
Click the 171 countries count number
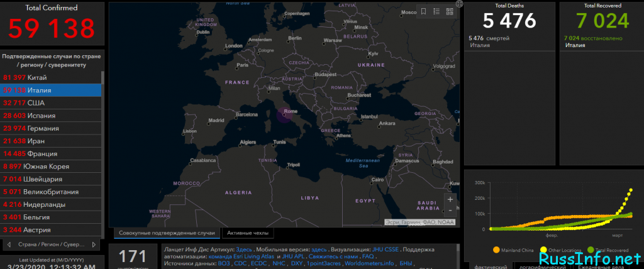tap(133, 256)
